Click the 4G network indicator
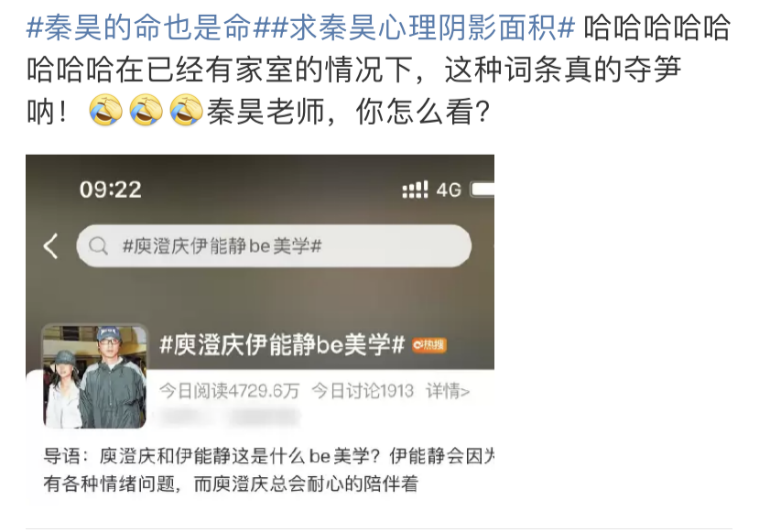This screenshot has width=759, height=532. tap(449, 190)
